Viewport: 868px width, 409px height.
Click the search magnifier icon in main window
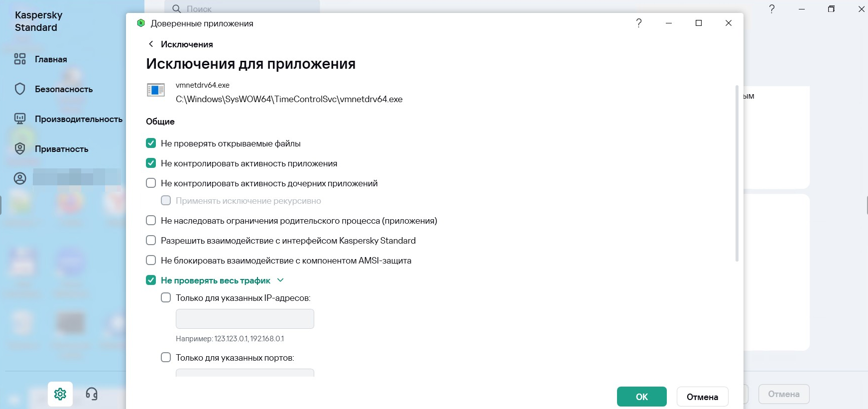176,8
